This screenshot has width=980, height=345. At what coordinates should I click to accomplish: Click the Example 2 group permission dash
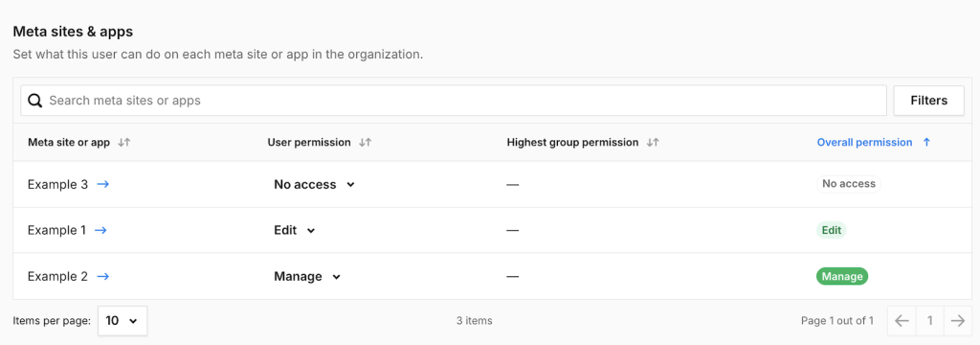click(513, 277)
